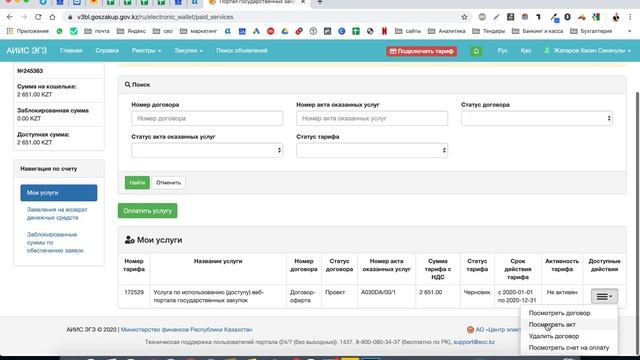Reload the page with the refresh icon
Screen dimensions: 640x360
[38, 17]
